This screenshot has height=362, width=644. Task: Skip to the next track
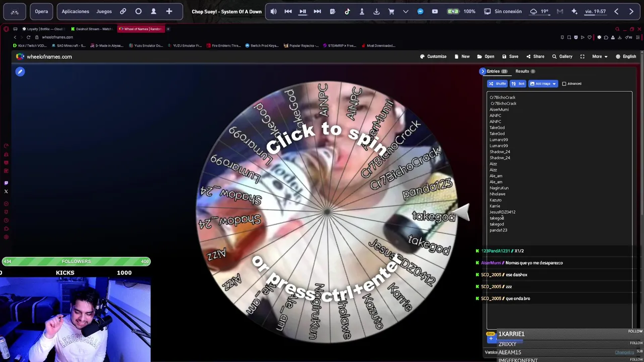(x=317, y=12)
